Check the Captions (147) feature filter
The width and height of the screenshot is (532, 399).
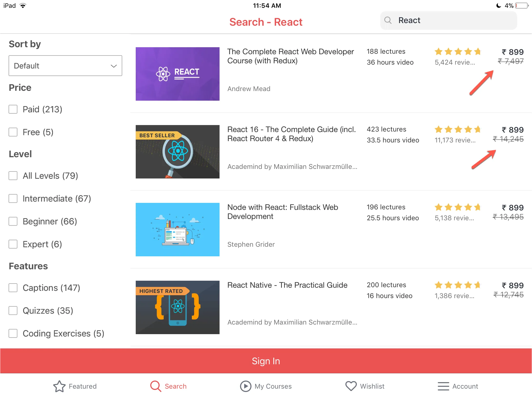click(x=13, y=288)
